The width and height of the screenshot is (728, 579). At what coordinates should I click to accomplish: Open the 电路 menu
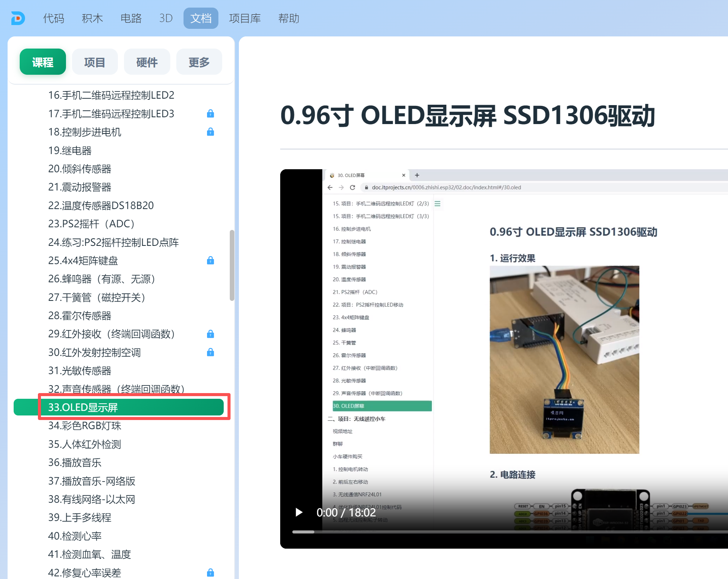pos(131,18)
